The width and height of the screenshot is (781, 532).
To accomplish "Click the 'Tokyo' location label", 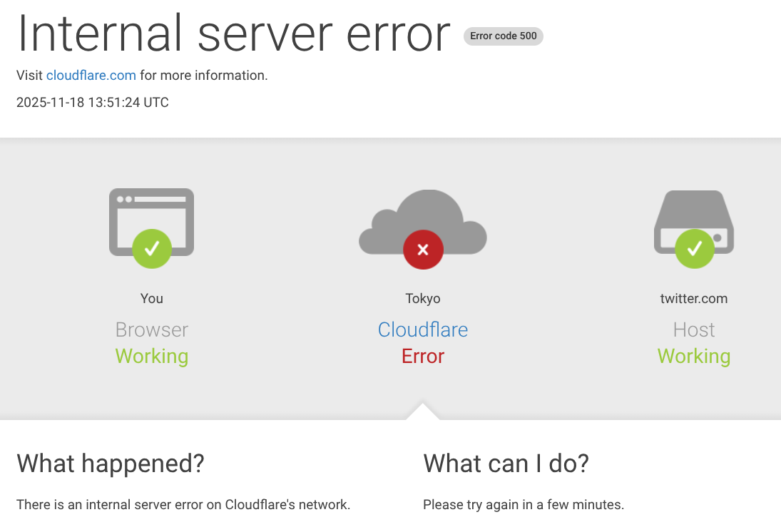I will [x=423, y=298].
